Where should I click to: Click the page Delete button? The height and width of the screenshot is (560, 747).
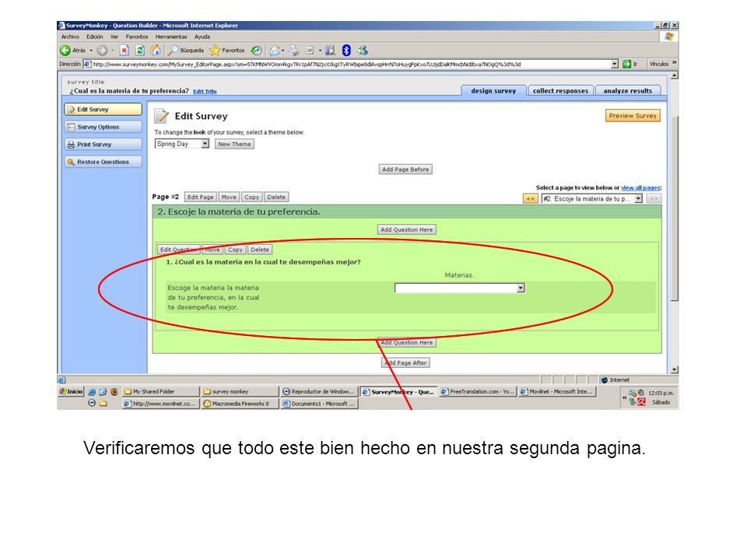(276, 197)
